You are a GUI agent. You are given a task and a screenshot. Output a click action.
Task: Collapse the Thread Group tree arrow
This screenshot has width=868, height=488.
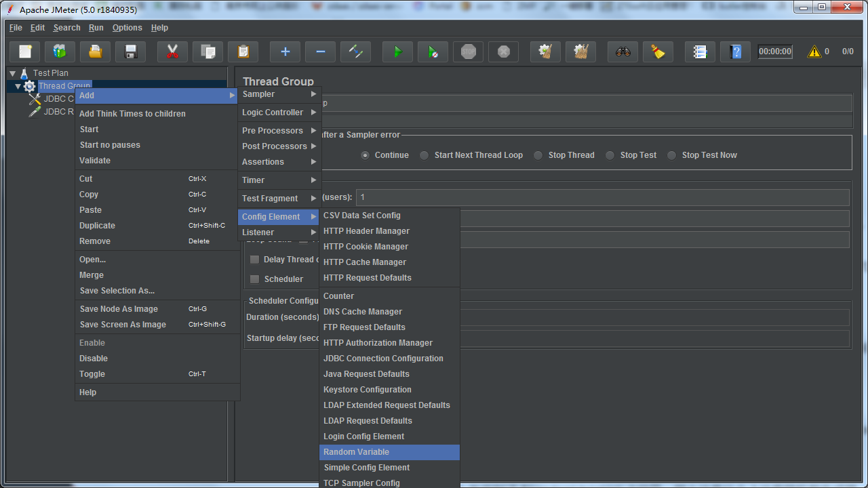[18, 86]
